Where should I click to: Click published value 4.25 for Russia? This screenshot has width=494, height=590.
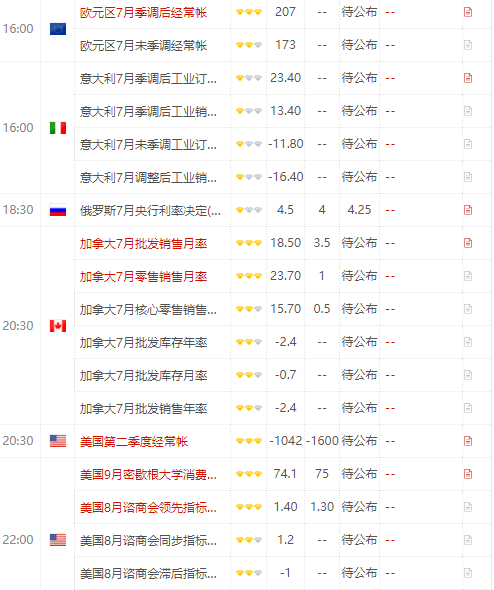point(359,210)
